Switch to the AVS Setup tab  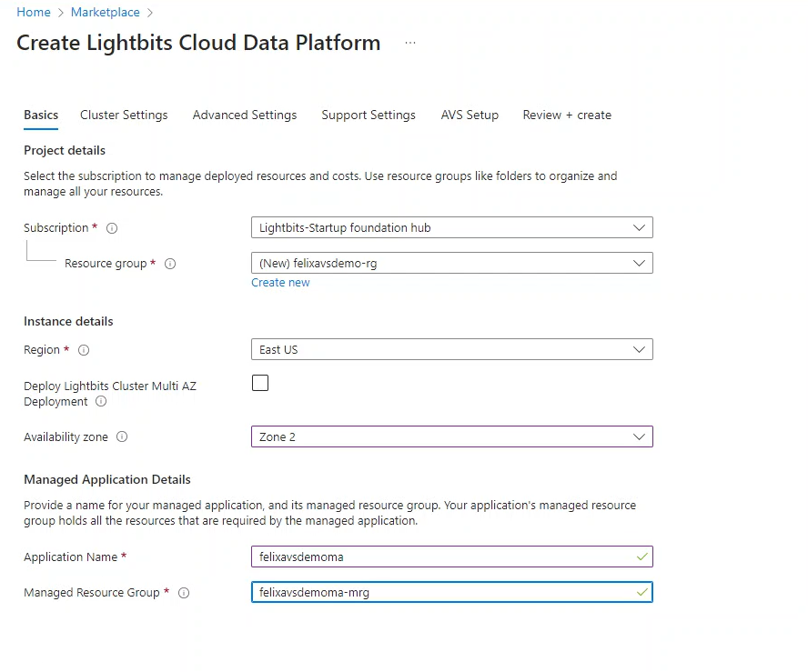coord(470,115)
